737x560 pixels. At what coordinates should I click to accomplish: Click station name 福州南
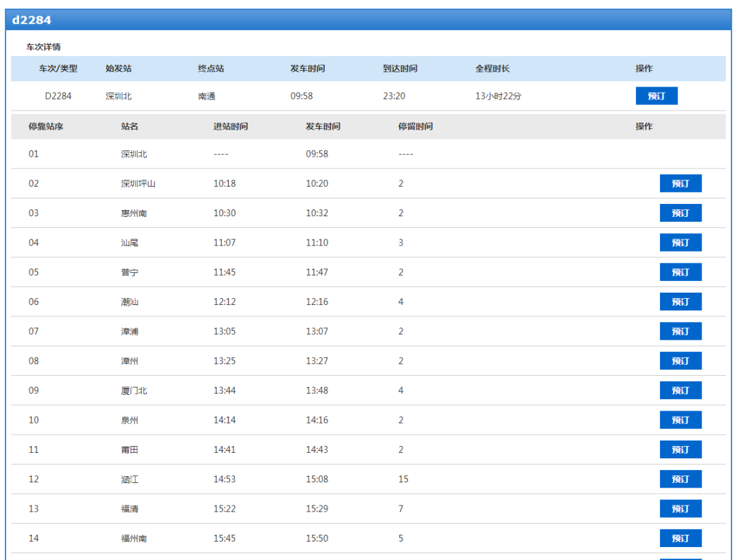(134, 539)
